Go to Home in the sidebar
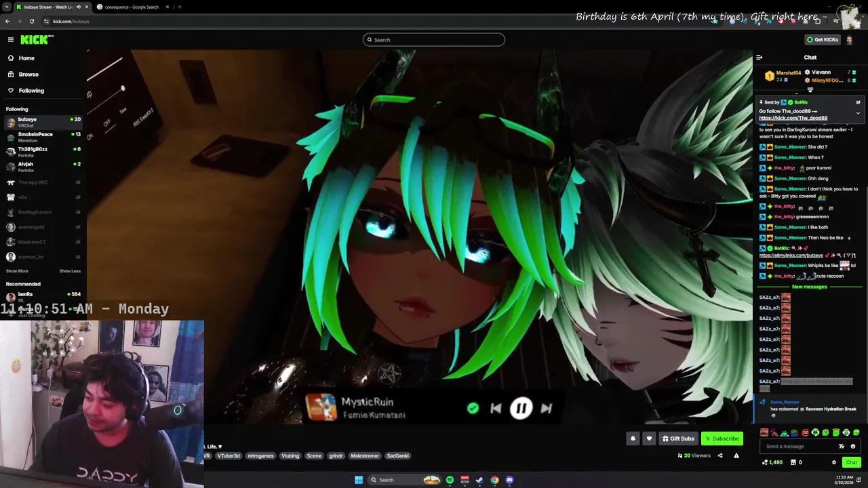Image resolution: width=868 pixels, height=488 pixels. click(26, 58)
